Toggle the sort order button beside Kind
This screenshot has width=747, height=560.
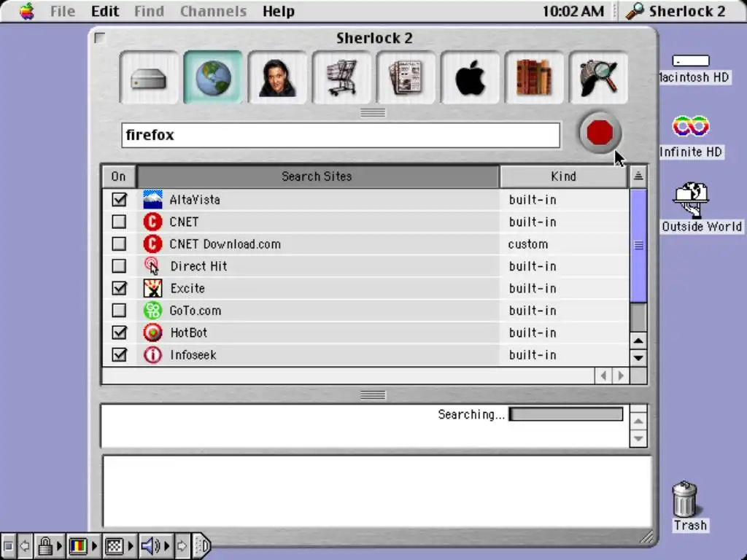(x=638, y=176)
